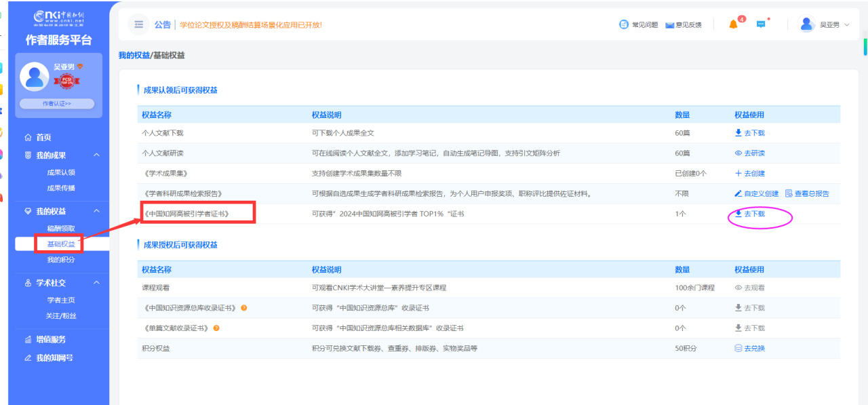Open the notification bell icon

(733, 24)
